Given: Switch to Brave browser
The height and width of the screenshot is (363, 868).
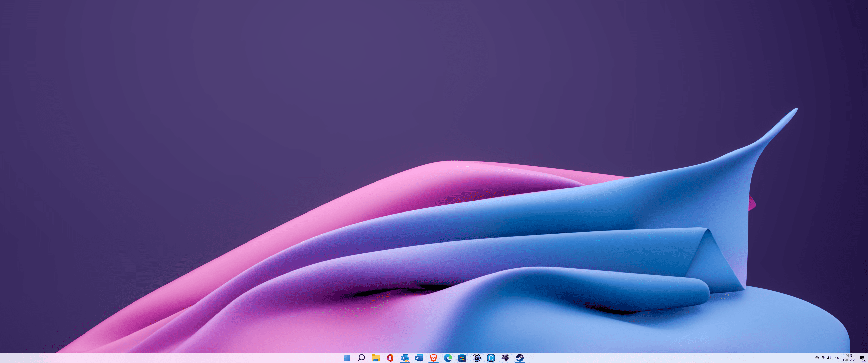Looking at the screenshot, I should 433,358.
